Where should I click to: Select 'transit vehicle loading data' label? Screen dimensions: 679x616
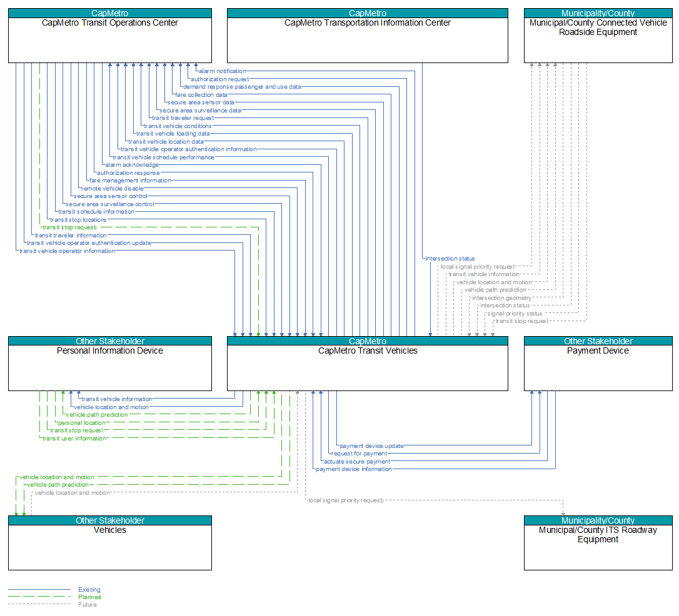click(173, 134)
